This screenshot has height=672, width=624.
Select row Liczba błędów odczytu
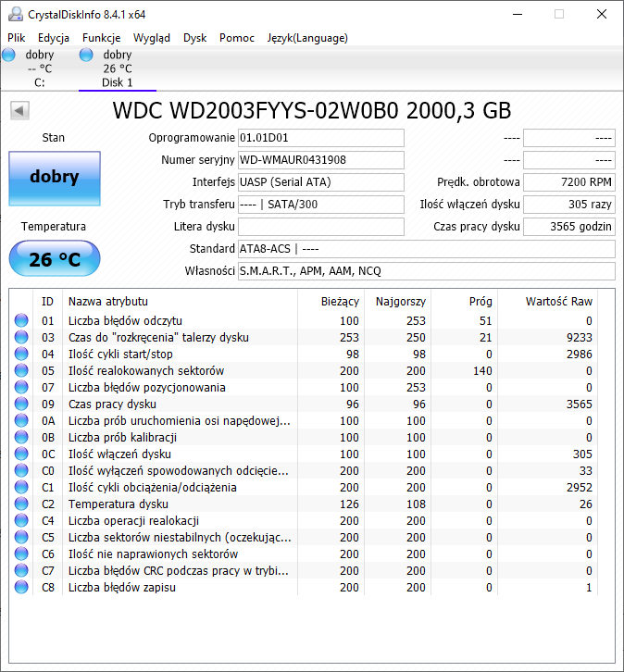pos(303,320)
